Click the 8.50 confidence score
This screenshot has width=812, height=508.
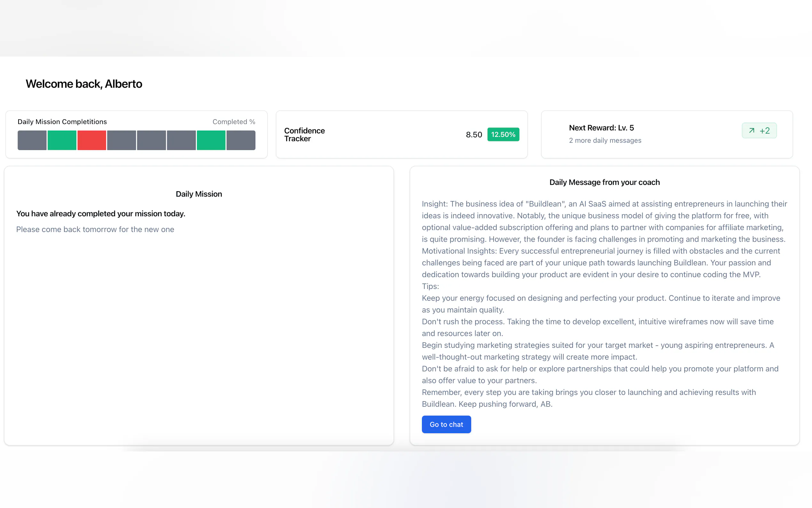474,134
